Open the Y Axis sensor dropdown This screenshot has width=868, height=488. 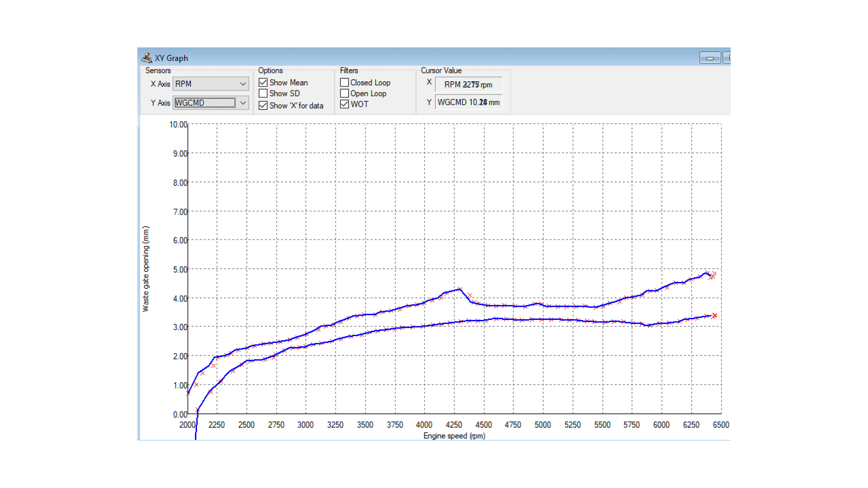(243, 103)
